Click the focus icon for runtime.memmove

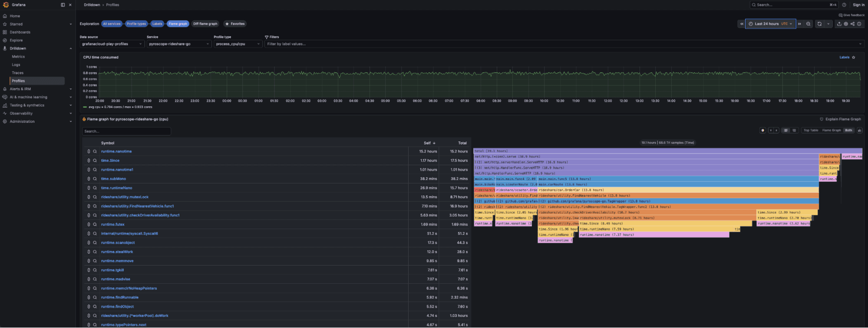click(89, 261)
